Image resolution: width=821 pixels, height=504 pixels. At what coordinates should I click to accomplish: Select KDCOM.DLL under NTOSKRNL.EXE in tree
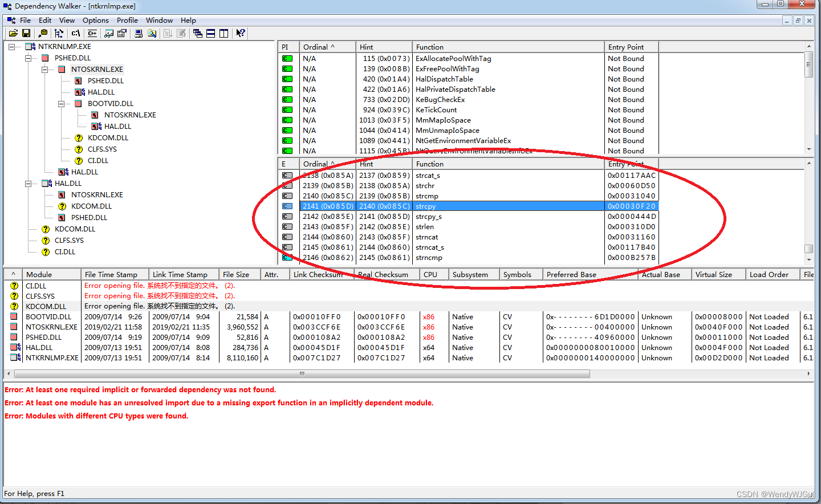(x=108, y=138)
